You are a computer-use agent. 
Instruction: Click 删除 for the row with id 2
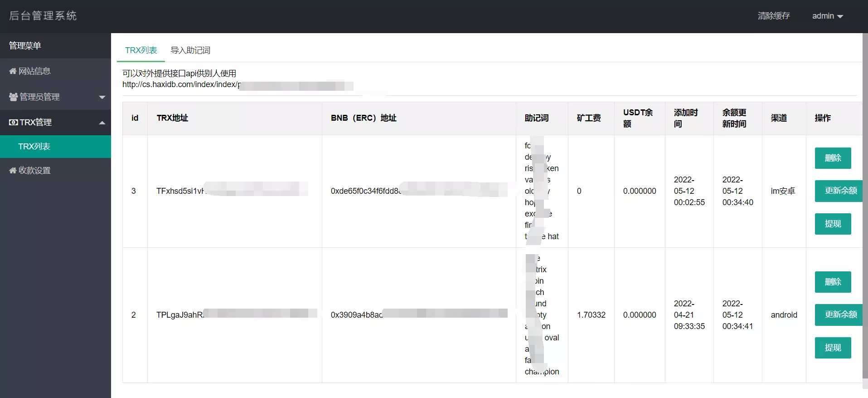[x=833, y=282]
